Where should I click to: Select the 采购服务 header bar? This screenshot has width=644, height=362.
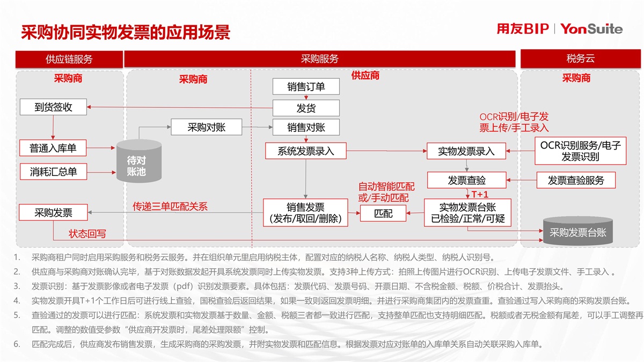click(319, 59)
